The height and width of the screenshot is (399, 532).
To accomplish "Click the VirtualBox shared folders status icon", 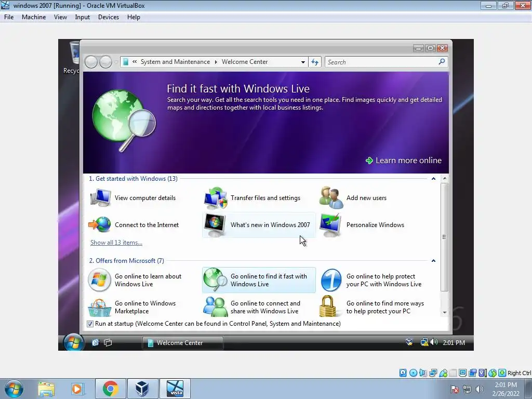I will coord(453,373).
